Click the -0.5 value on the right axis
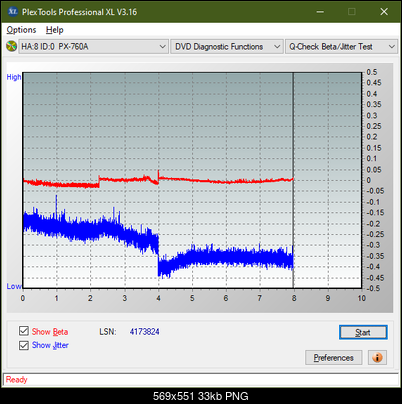 (373, 288)
